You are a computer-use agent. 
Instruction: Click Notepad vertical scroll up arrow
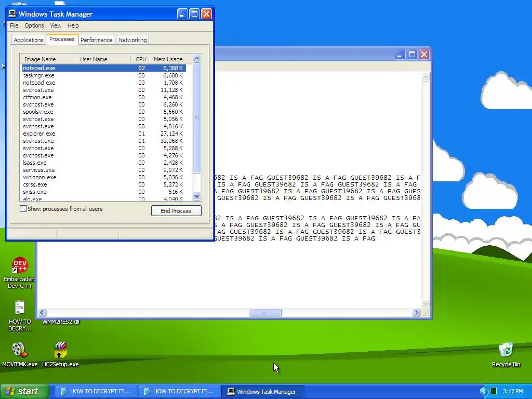tap(425, 77)
